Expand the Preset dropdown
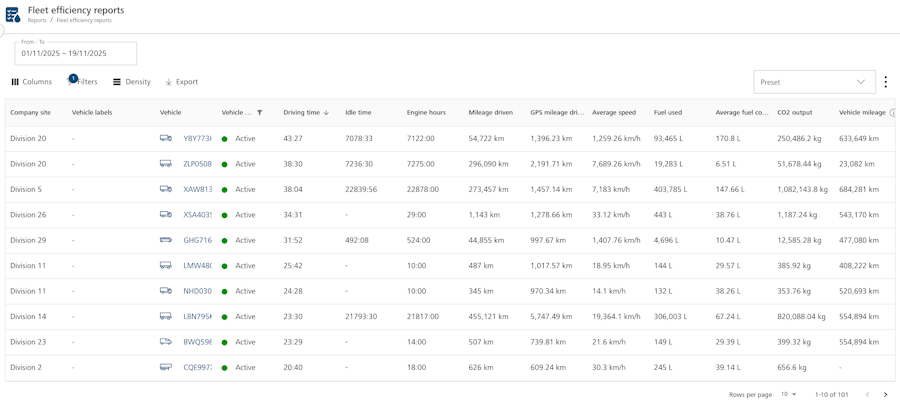 click(x=814, y=82)
